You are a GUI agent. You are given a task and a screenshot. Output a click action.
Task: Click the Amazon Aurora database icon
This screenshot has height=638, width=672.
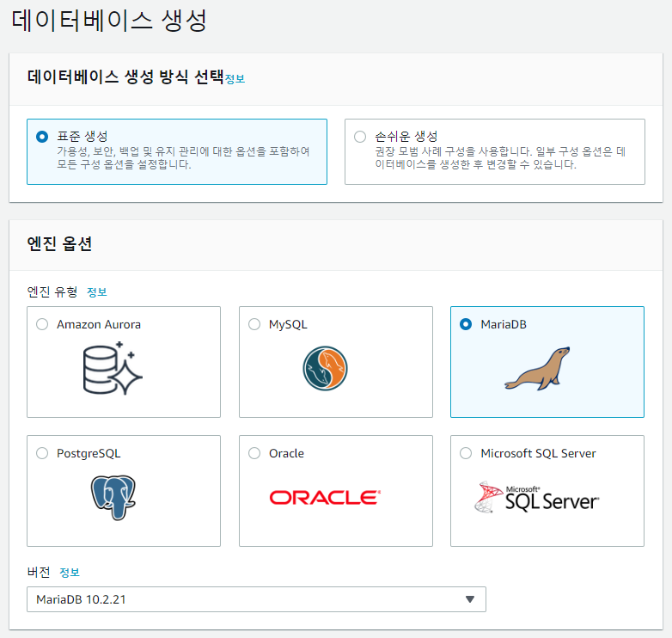[113, 368]
